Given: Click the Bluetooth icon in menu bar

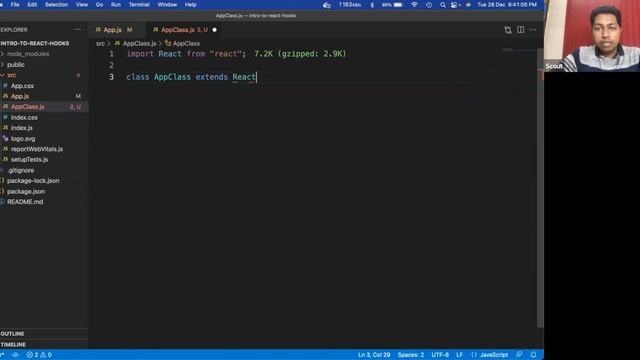Looking at the screenshot, I should tap(372, 5).
